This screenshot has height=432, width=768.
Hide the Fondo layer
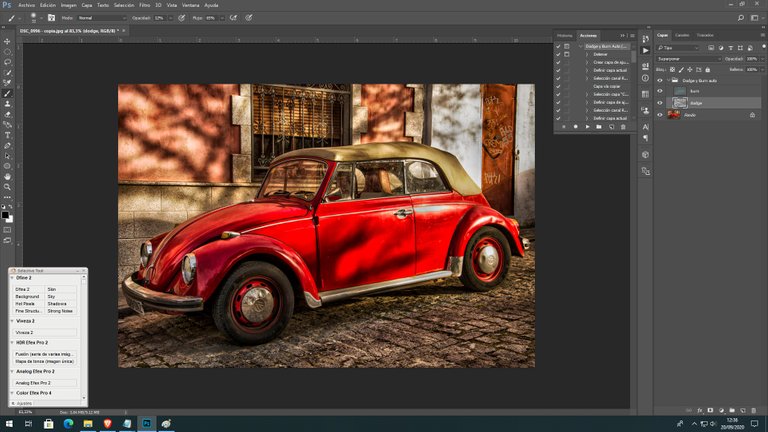[660, 115]
